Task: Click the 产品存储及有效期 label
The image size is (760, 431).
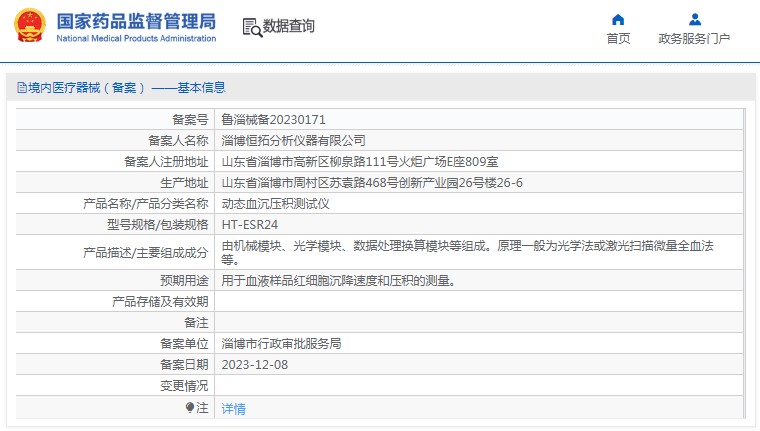Action: click(160, 302)
